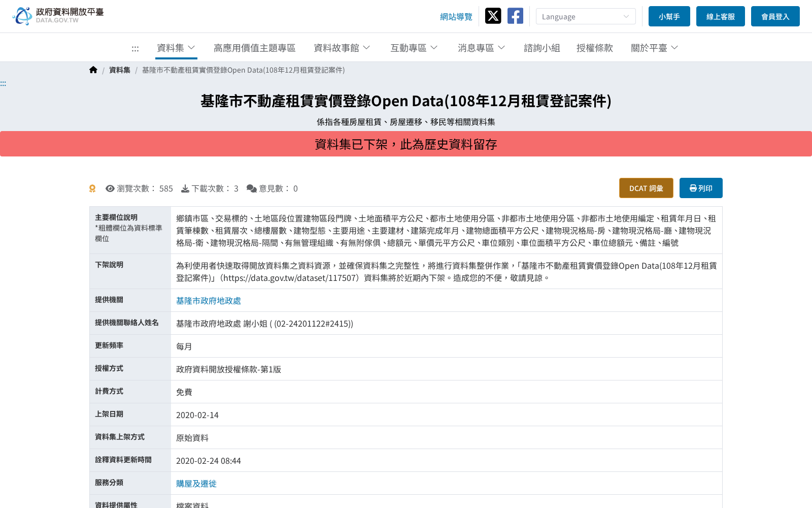Open 授權條款 menu item
The width and height of the screenshot is (812, 508).
[x=595, y=48]
